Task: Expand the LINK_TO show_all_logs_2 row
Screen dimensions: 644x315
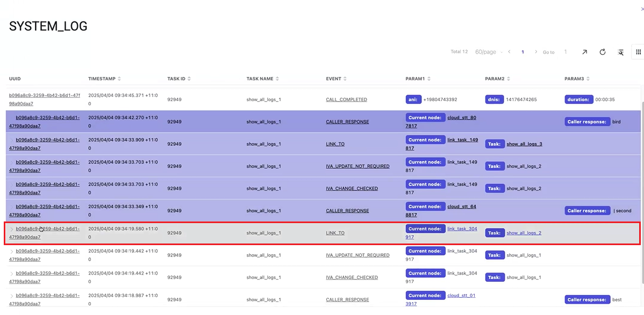Action: pyautogui.click(x=11, y=229)
